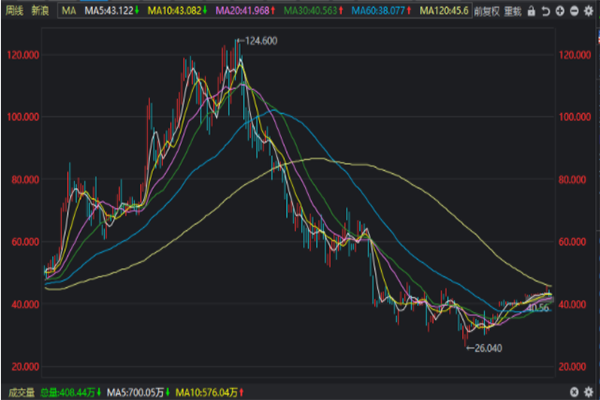The image size is (600, 400).
Task: Open chart settings gear at top right
Action: (x=588, y=11)
